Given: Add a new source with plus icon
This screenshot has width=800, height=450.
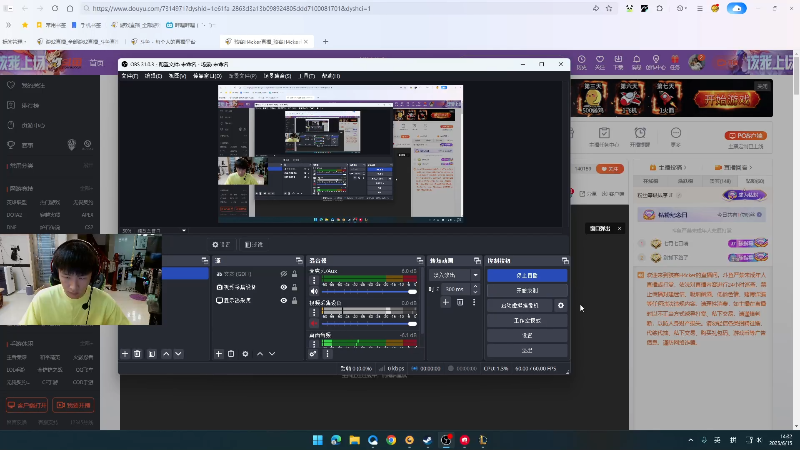Looking at the screenshot, I should 219,354.
